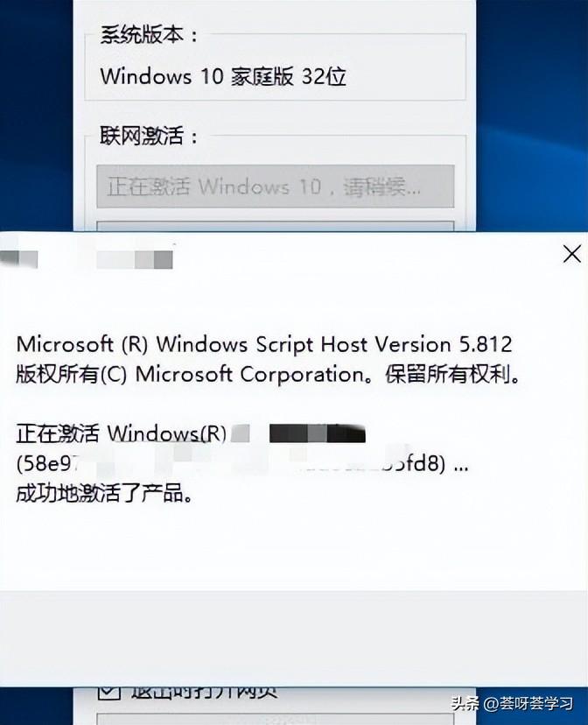This screenshot has width=588, height=725.
Task: Click the Windows Script Host Version 5.812 line
Action: (264, 344)
